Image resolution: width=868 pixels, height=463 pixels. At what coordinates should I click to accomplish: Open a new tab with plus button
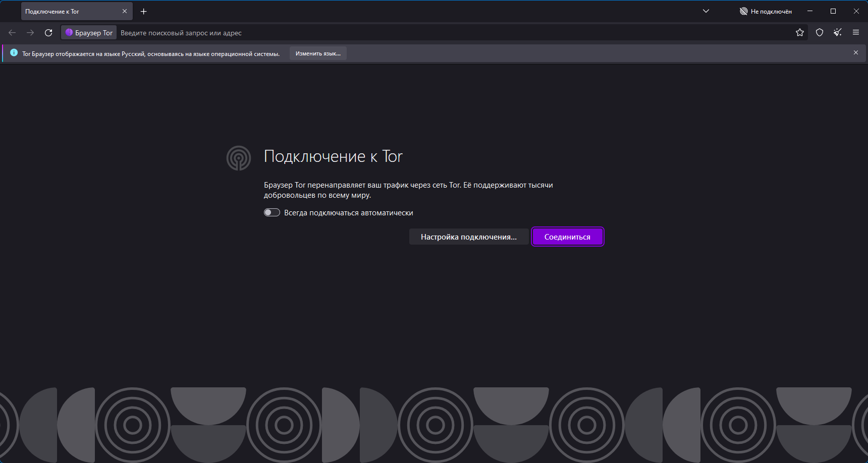[x=144, y=11]
